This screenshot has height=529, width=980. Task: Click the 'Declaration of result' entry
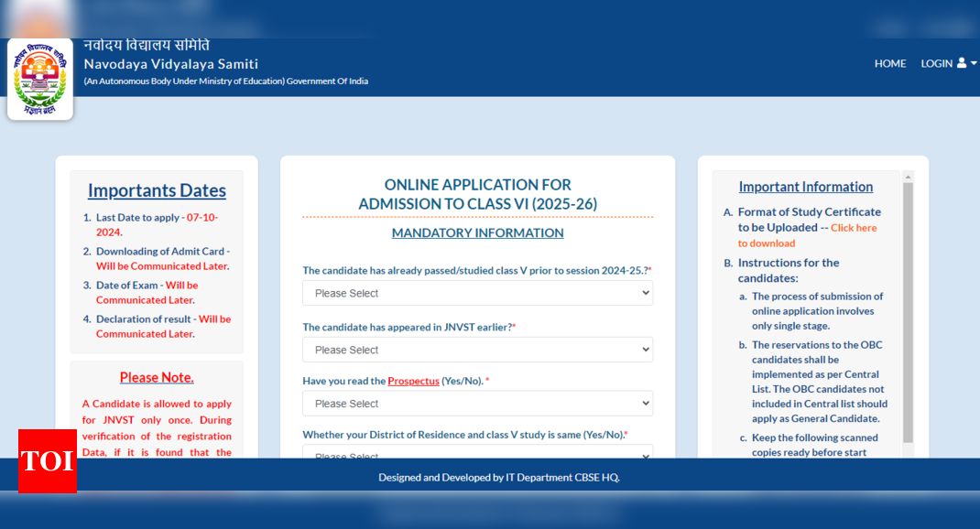164,326
